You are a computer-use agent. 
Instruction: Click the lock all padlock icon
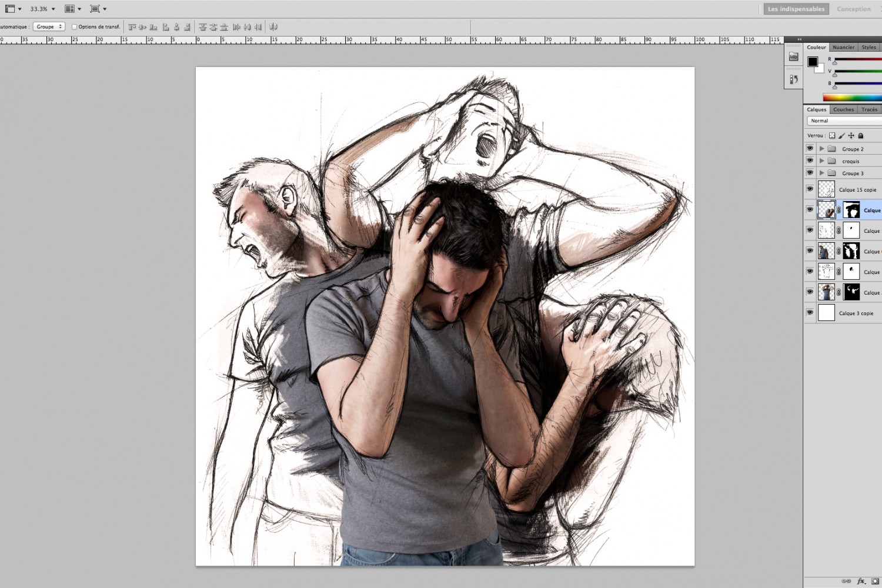point(861,136)
